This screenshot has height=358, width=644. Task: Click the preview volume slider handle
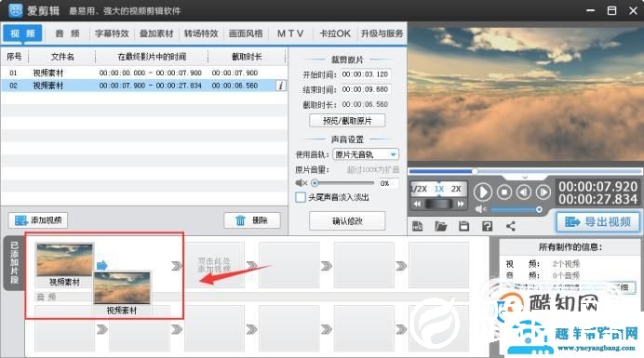point(539,210)
